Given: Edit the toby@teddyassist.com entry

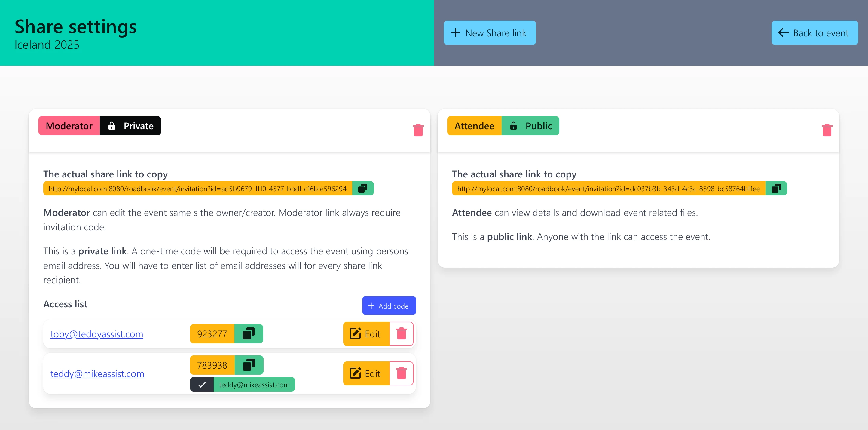Looking at the screenshot, I should (366, 333).
